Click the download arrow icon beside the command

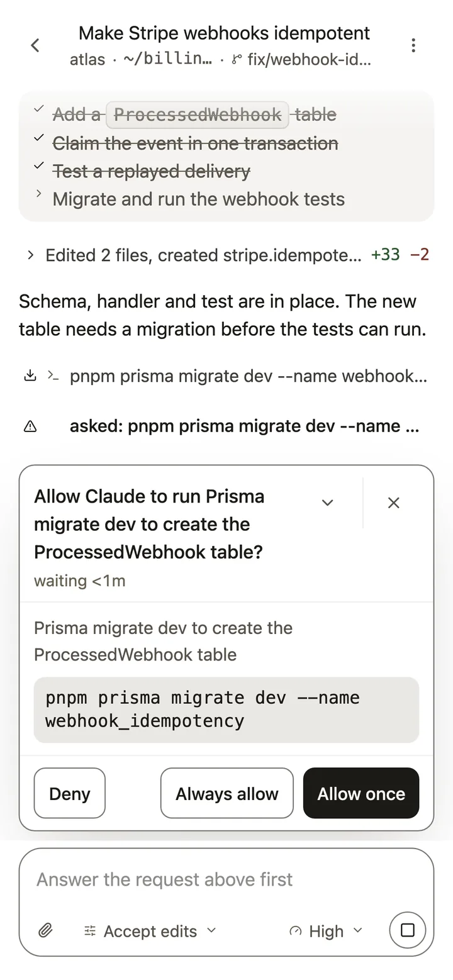pyautogui.click(x=30, y=376)
